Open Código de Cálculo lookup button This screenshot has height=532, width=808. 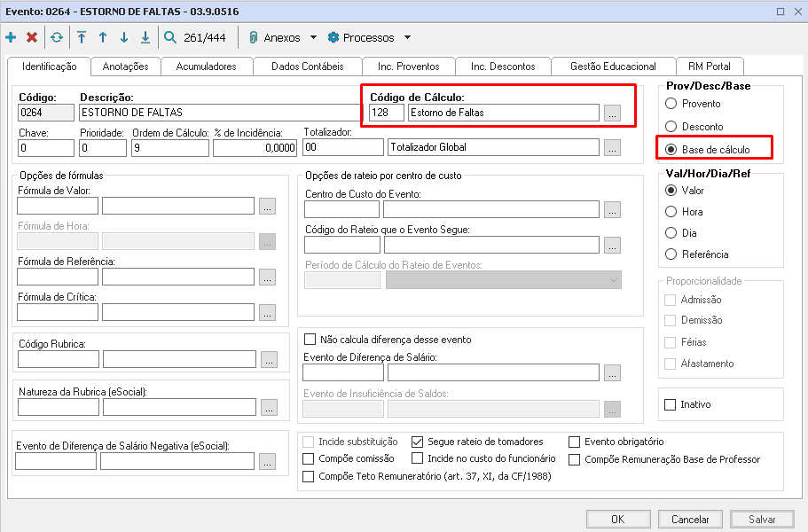[x=612, y=113]
